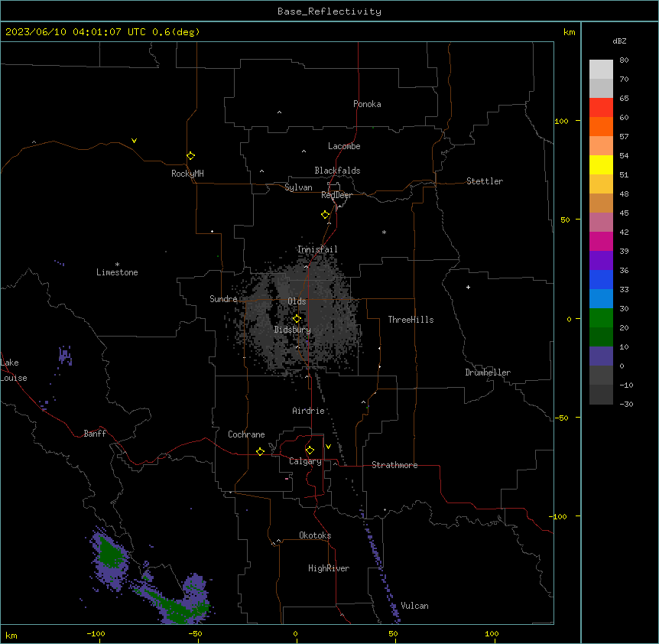Click the Didsbury town label
The height and width of the screenshot is (644, 659).
coord(293,330)
